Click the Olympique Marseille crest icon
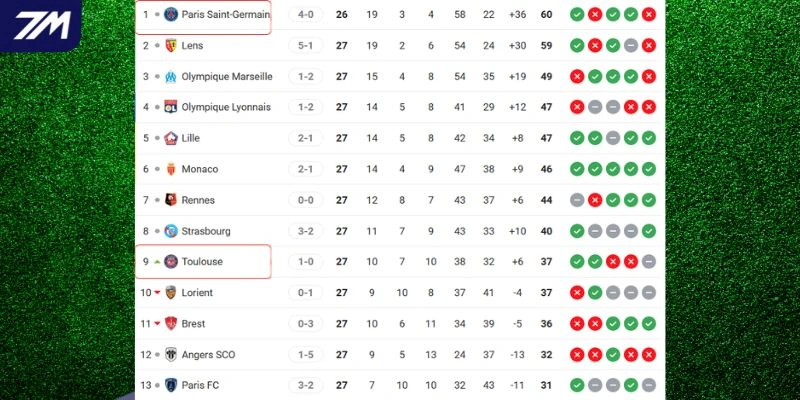Screen dimensions: 800x400 pos(171,77)
